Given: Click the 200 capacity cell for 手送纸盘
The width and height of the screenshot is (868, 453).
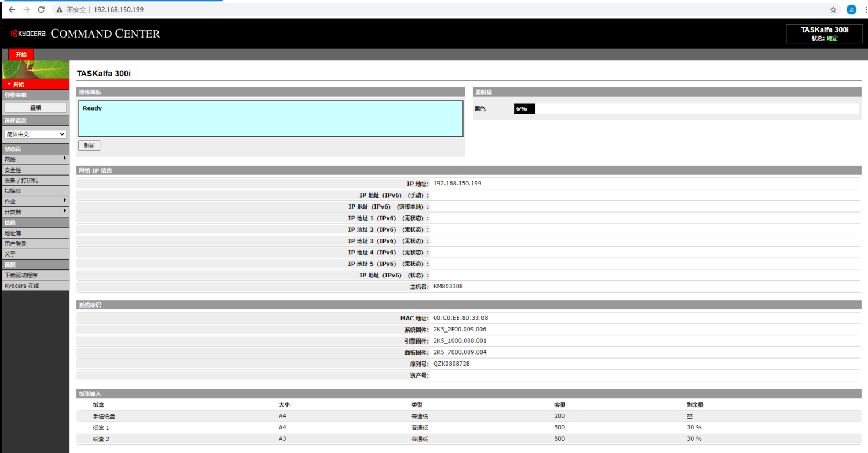Looking at the screenshot, I should tap(559, 416).
